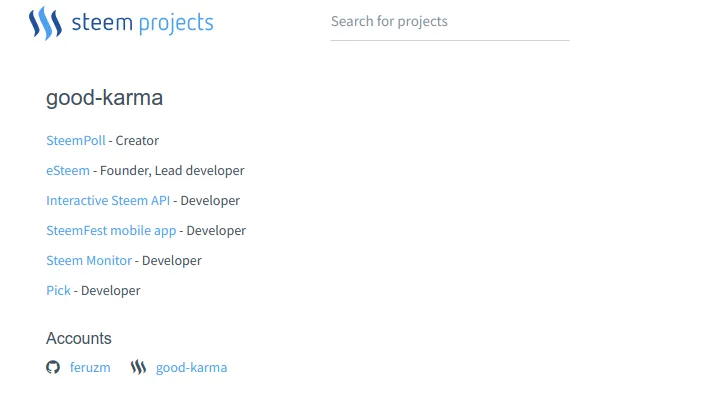Click the Steem icon beside good-karma account
The height and width of the screenshot is (396, 703).
pos(139,367)
